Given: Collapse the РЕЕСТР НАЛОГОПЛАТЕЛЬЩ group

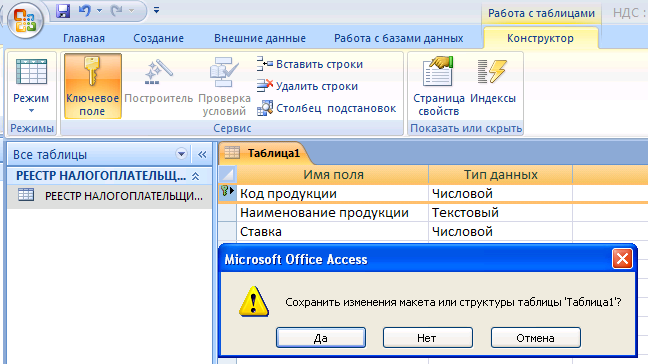Looking at the screenshot, I should (x=195, y=176).
